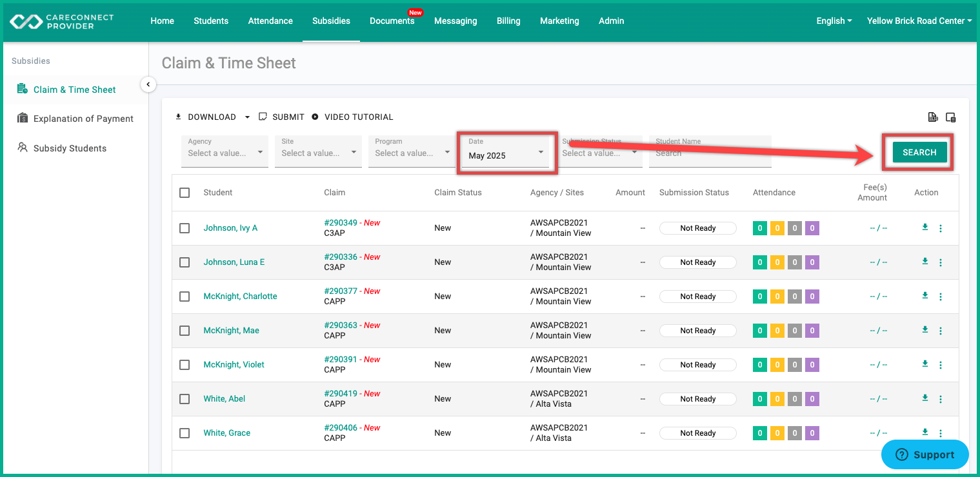
Task: Click the Student column header
Action: tap(218, 192)
